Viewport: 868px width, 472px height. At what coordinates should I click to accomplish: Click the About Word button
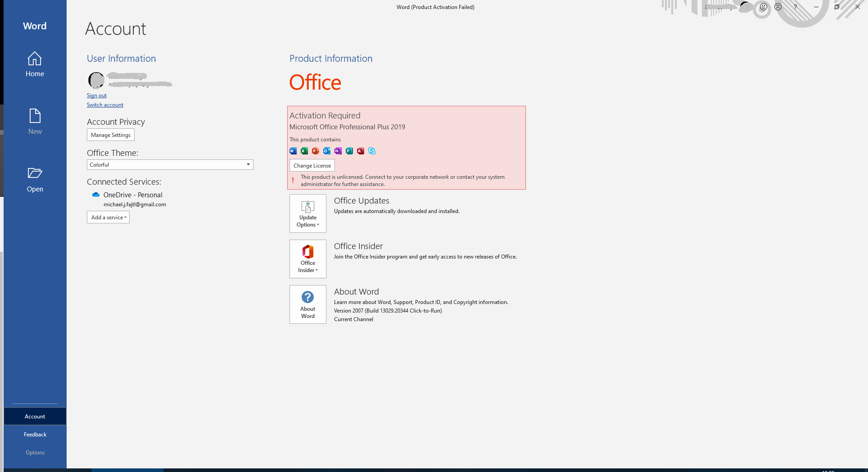308,304
